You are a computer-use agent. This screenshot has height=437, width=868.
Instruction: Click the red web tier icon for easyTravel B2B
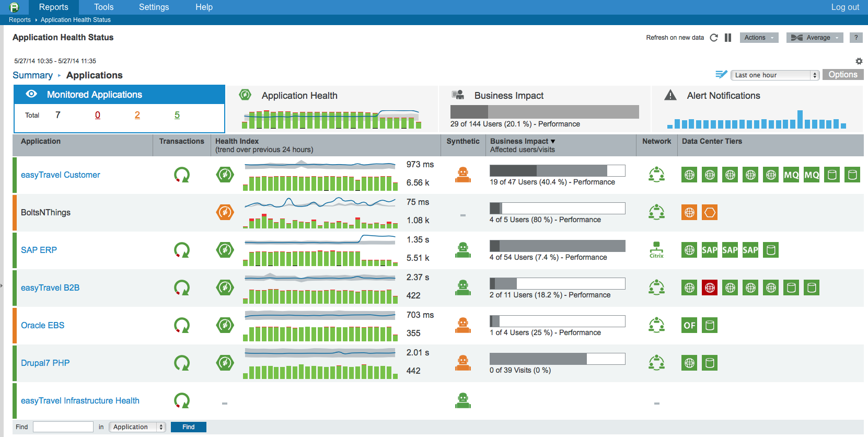click(x=710, y=287)
